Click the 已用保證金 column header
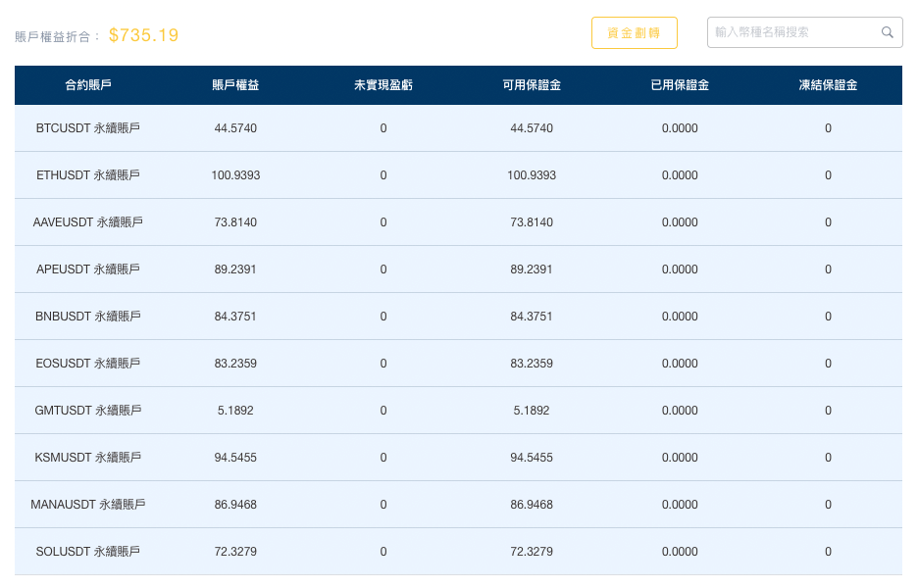918x588 pixels. pyautogui.click(x=680, y=85)
